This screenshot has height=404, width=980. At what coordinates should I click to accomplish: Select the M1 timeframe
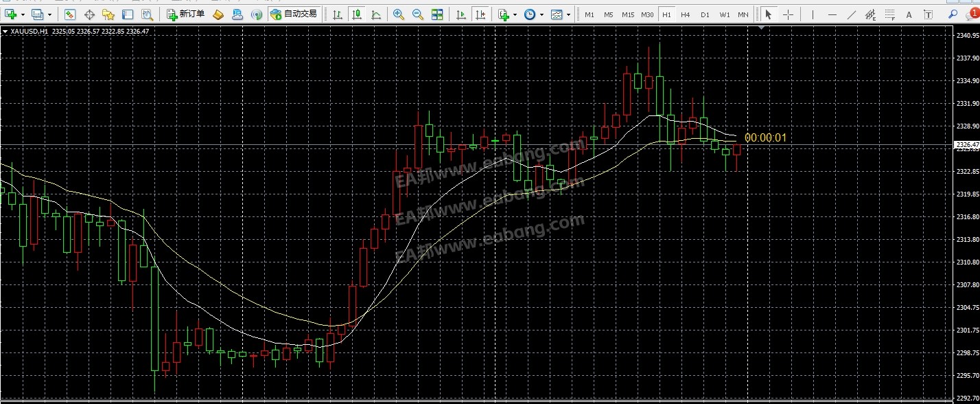[x=590, y=14]
